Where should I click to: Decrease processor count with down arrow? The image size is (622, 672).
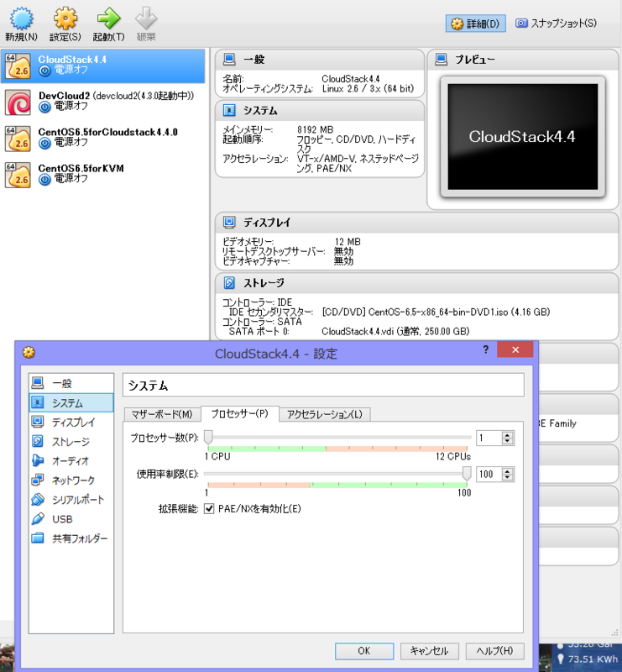click(508, 441)
